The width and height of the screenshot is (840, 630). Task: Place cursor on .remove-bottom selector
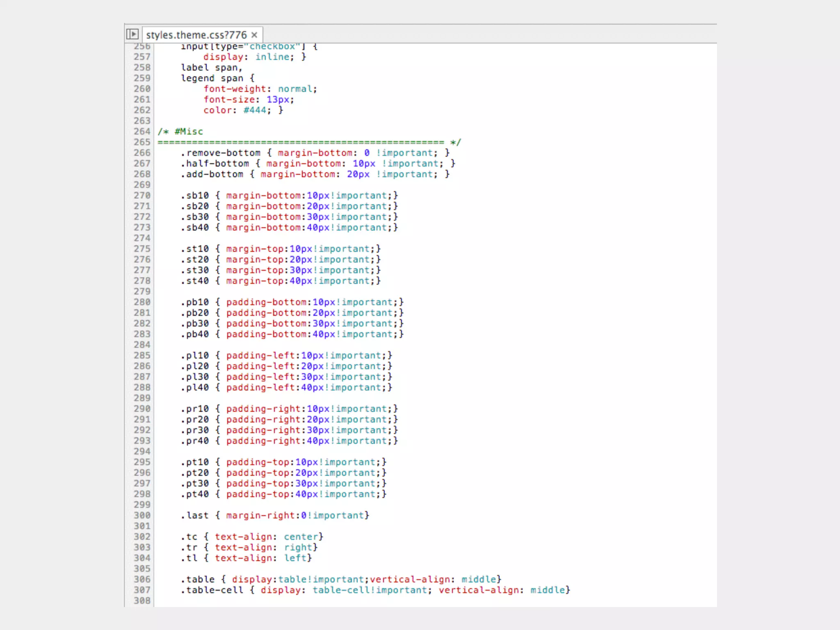[220, 153]
